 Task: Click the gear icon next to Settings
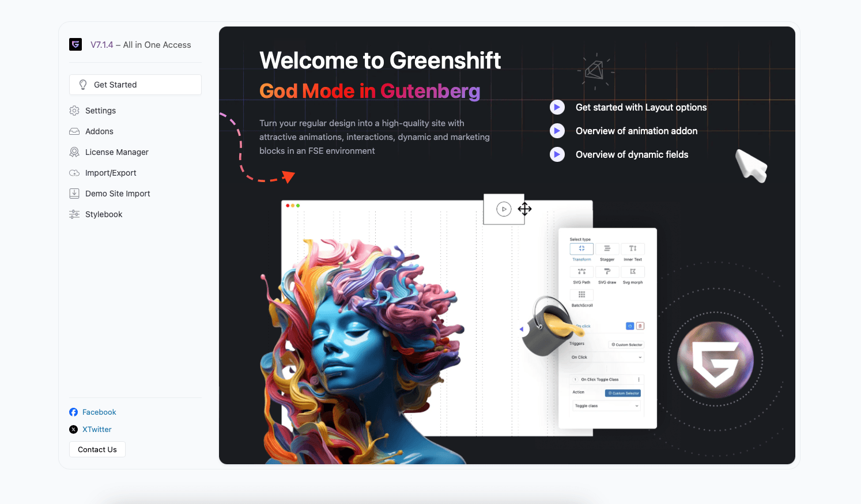(x=74, y=111)
